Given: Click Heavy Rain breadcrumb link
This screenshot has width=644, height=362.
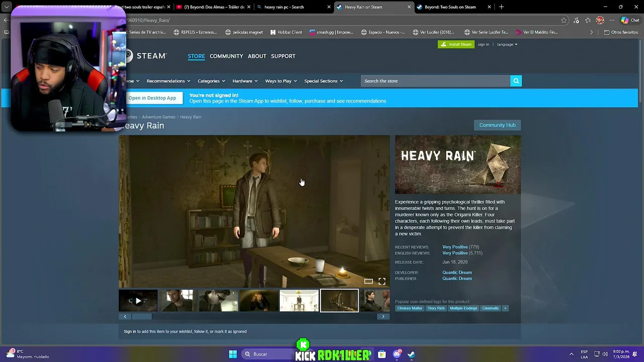Looking at the screenshot, I should pyautogui.click(x=191, y=117).
